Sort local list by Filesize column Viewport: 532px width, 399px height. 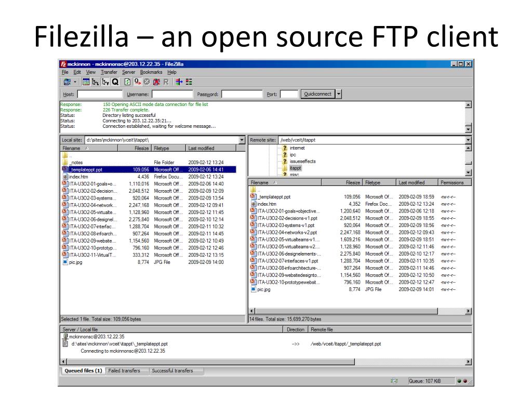coord(135,148)
